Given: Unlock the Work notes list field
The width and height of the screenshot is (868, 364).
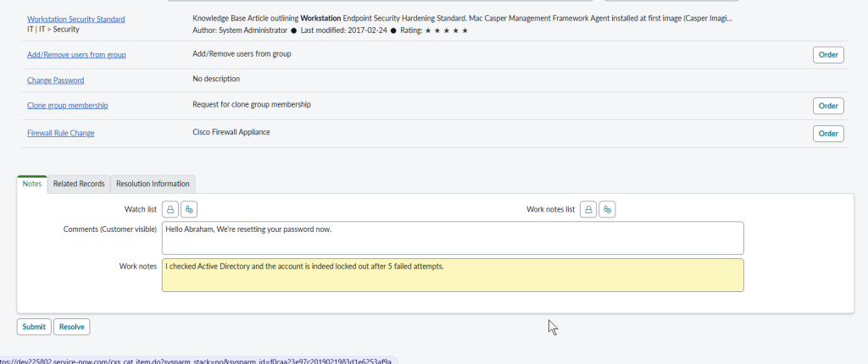Looking at the screenshot, I should pos(588,209).
